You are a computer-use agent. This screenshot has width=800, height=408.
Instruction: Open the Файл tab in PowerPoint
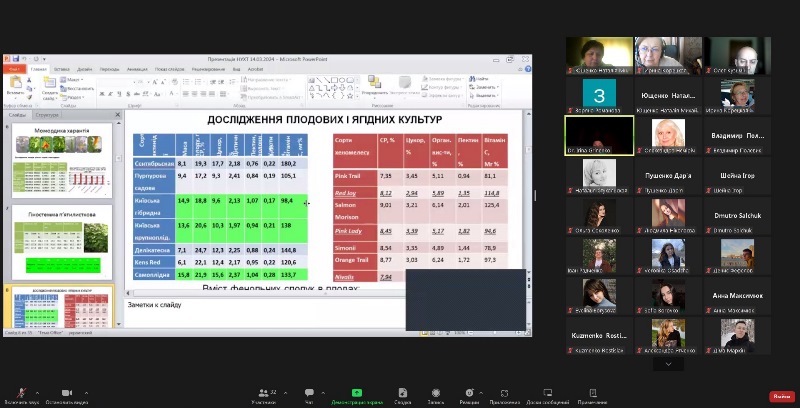pos(14,69)
